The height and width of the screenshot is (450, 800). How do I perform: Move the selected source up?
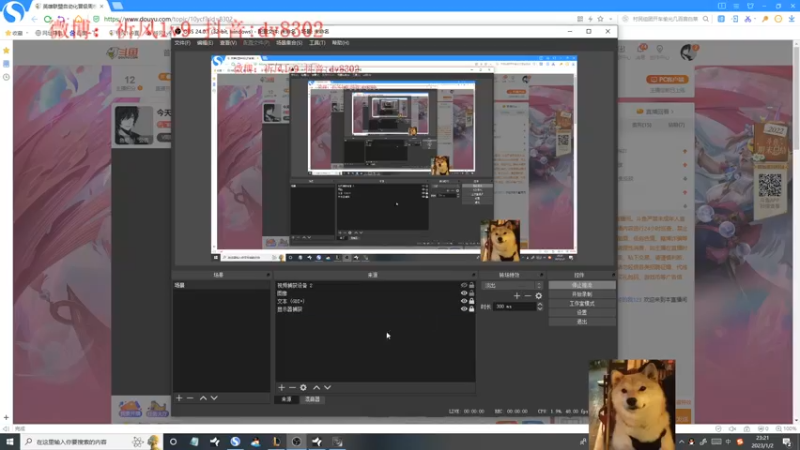click(316, 388)
